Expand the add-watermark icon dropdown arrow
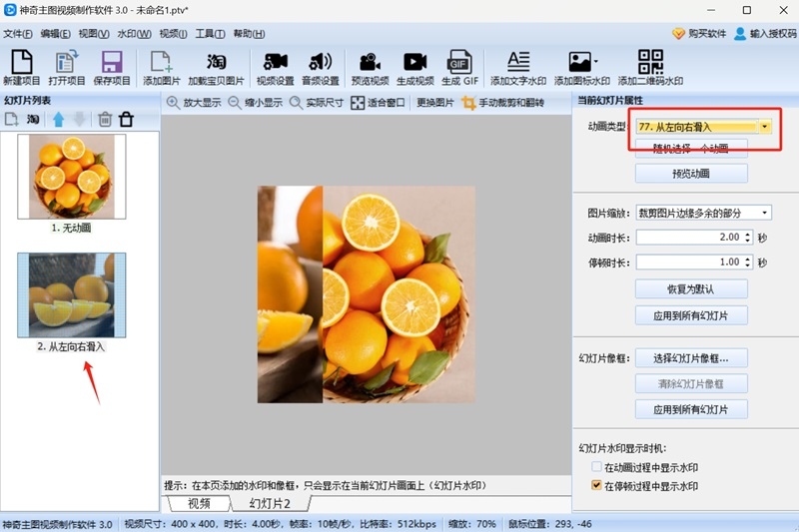 [x=595, y=62]
